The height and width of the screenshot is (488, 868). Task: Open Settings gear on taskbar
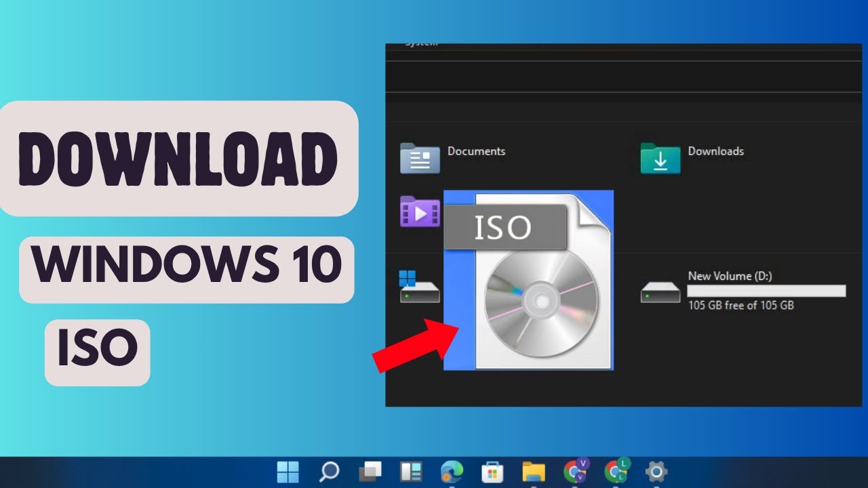pos(656,471)
